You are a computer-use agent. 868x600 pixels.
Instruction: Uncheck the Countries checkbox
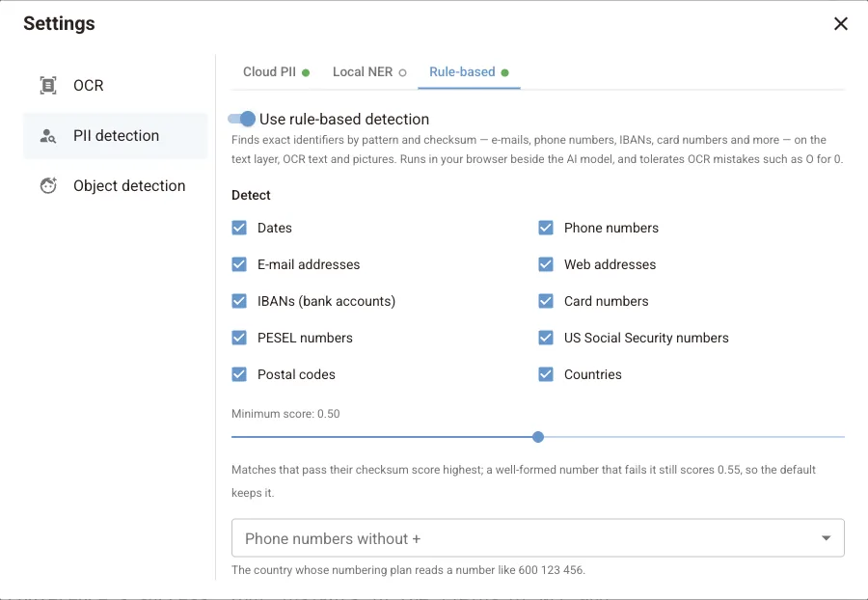pos(546,374)
